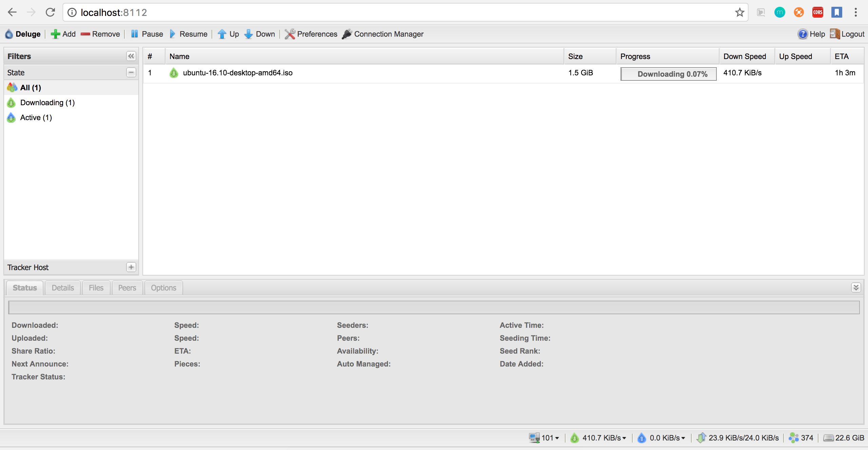Click the Remove torrent minus icon
The height and width of the screenshot is (450, 868).
tap(85, 34)
